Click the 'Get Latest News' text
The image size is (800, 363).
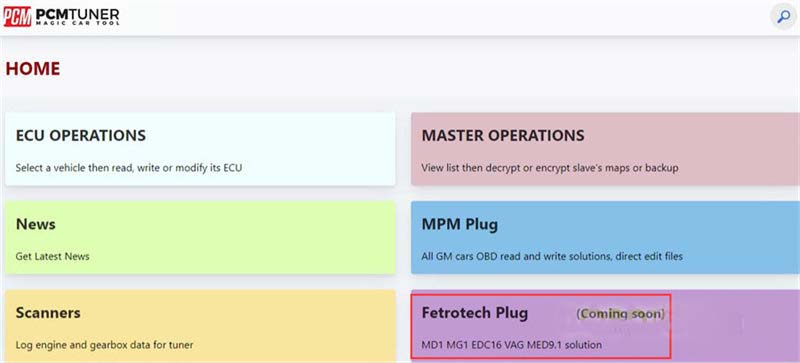pyautogui.click(x=53, y=256)
